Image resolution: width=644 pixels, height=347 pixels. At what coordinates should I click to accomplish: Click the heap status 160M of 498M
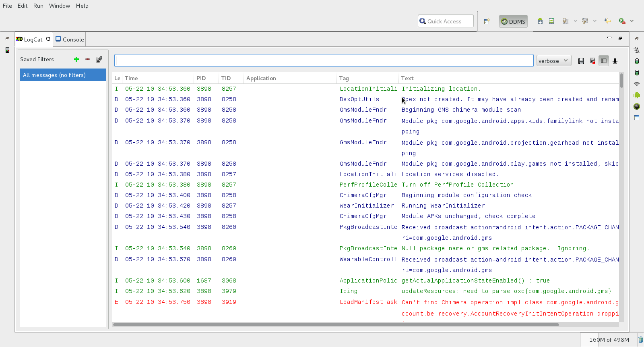[609, 340]
